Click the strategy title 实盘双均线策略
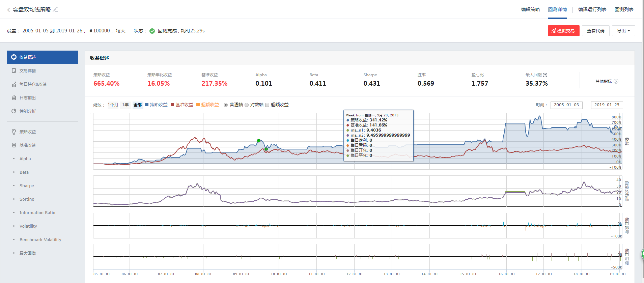 point(32,10)
